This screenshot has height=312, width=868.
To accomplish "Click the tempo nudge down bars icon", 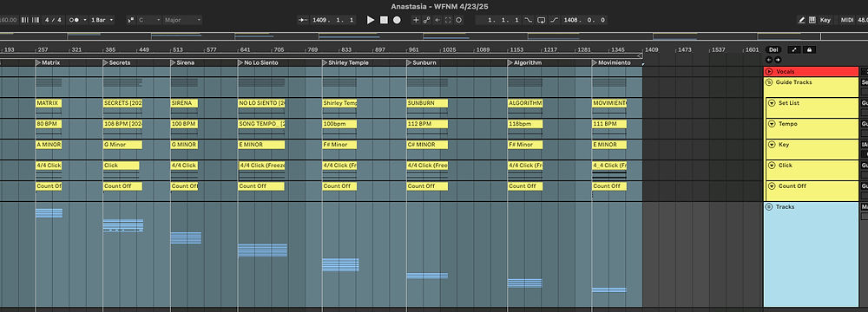I will tap(24, 20).
